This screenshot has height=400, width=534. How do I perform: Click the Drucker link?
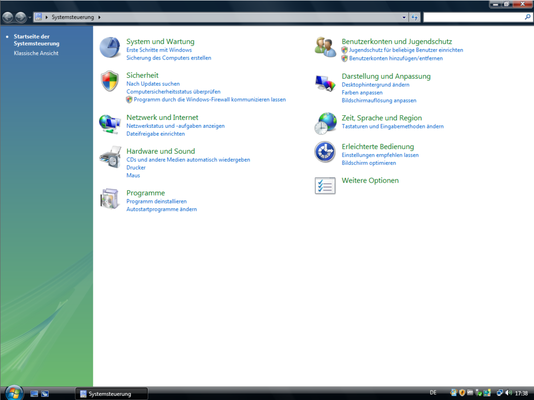point(136,167)
